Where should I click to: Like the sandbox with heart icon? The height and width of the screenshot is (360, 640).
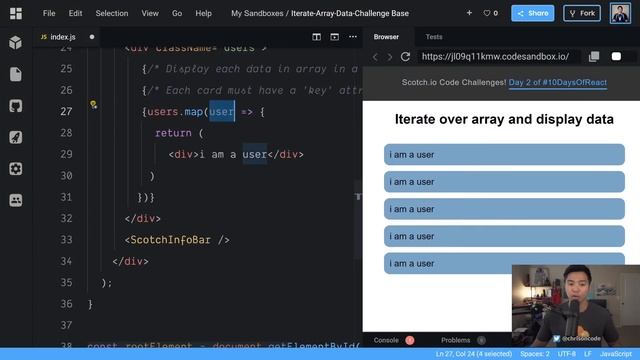pos(487,13)
